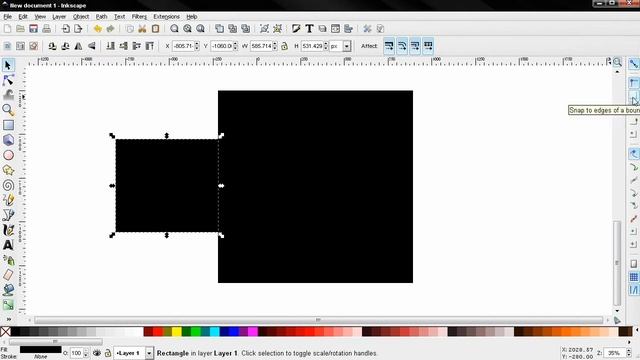The width and height of the screenshot is (640, 360).
Task: Click the X position stepper arrows
Action: pyautogui.click(x=197, y=46)
